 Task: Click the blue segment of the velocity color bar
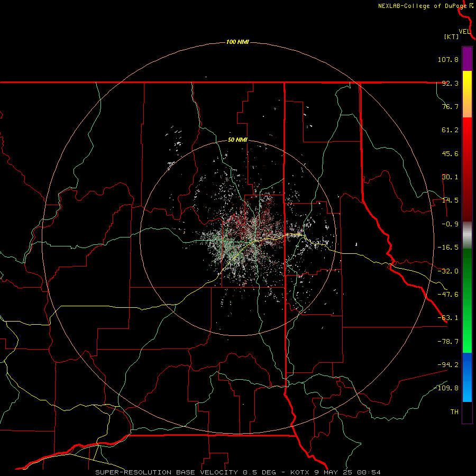pos(467,377)
